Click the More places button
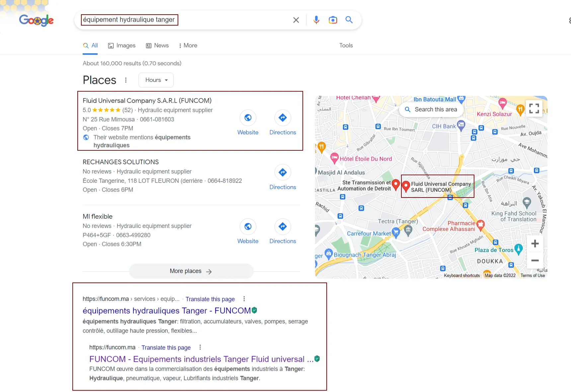Image resolution: width=571 pixels, height=392 pixels. tap(191, 271)
